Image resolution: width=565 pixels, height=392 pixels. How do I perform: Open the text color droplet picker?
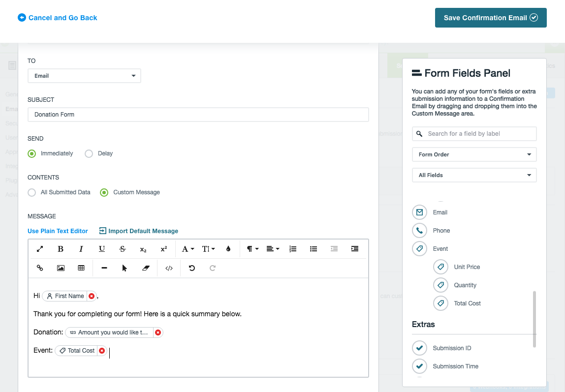coord(228,249)
